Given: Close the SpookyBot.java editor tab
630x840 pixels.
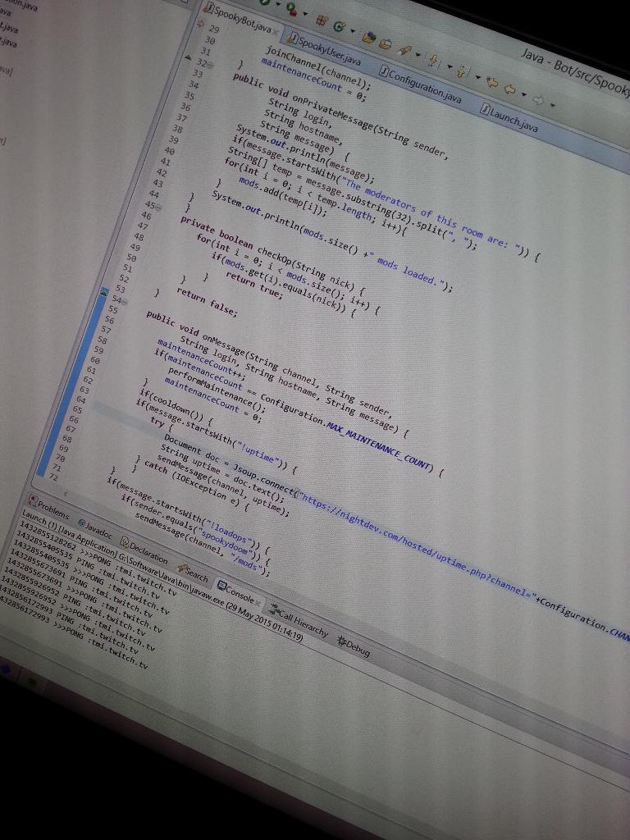Looking at the screenshot, I should 276,32.
